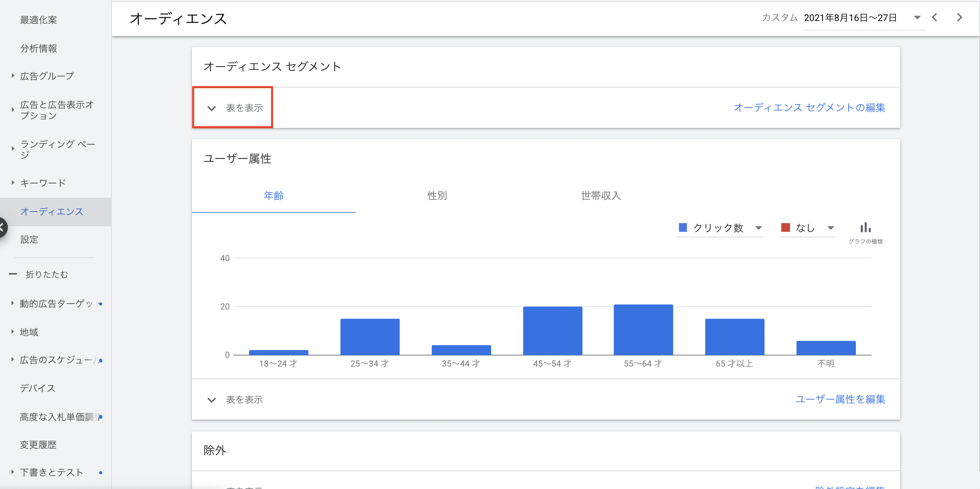The height and width of the screenshot is (489, 980).
Task: Go to next date range arrow
Action: click(x=959, y=17)
